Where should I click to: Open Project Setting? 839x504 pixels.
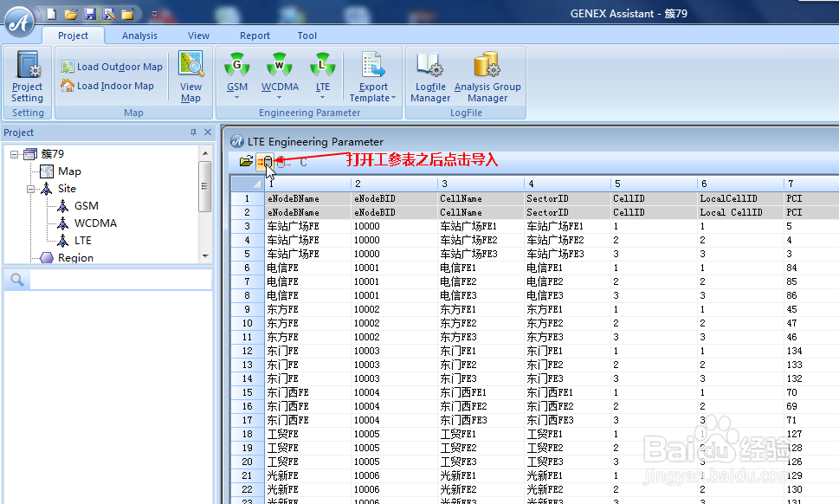coord(28,76)
